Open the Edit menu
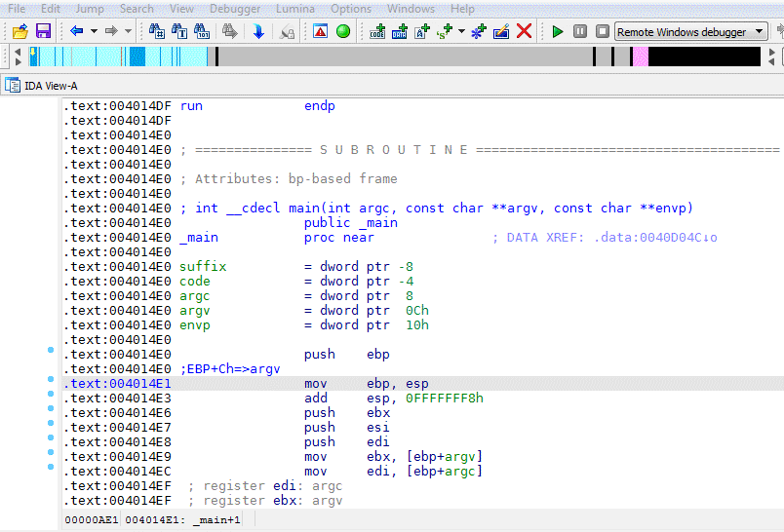The width and height of the screenshot is (784, 532). [51, 9]
